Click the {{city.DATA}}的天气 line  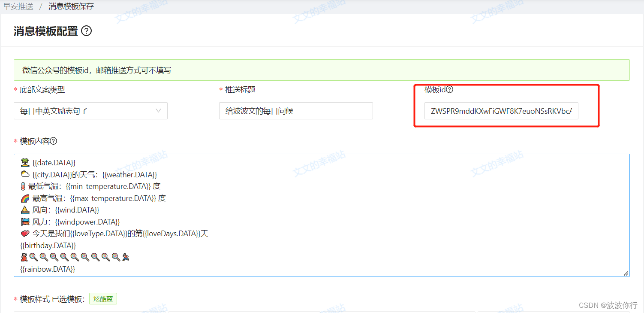pyautogui.click(x=89, y=175)
